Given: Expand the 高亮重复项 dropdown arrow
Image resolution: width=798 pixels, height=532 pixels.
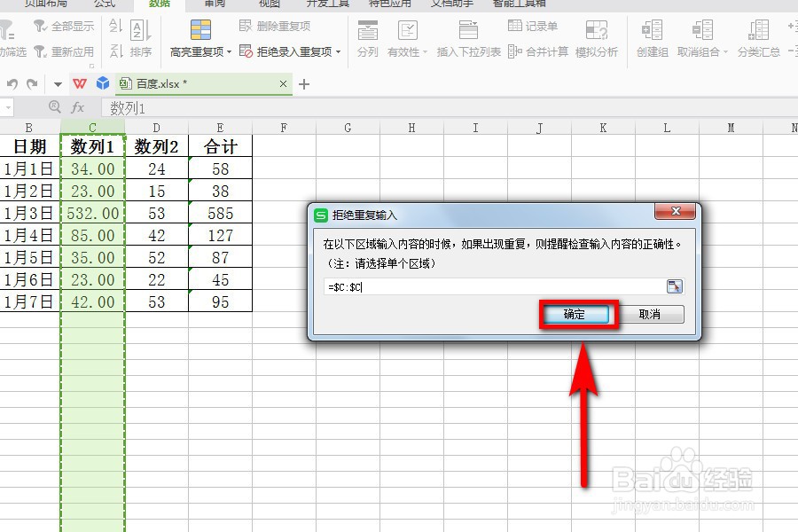Looking at the screenshot, I should coord(231,51).
